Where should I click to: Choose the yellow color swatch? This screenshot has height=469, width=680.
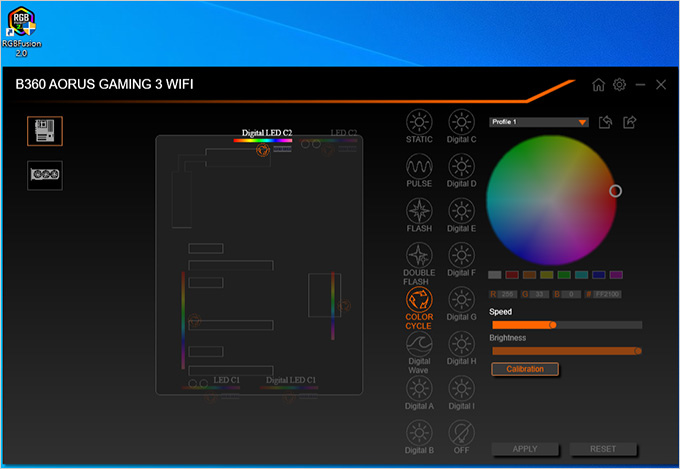546,275
